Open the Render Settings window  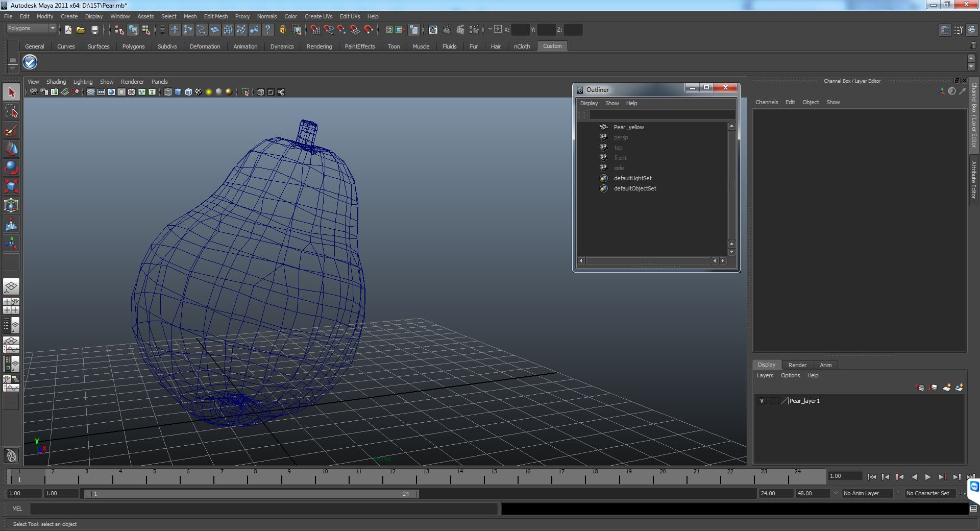(474, 30)
